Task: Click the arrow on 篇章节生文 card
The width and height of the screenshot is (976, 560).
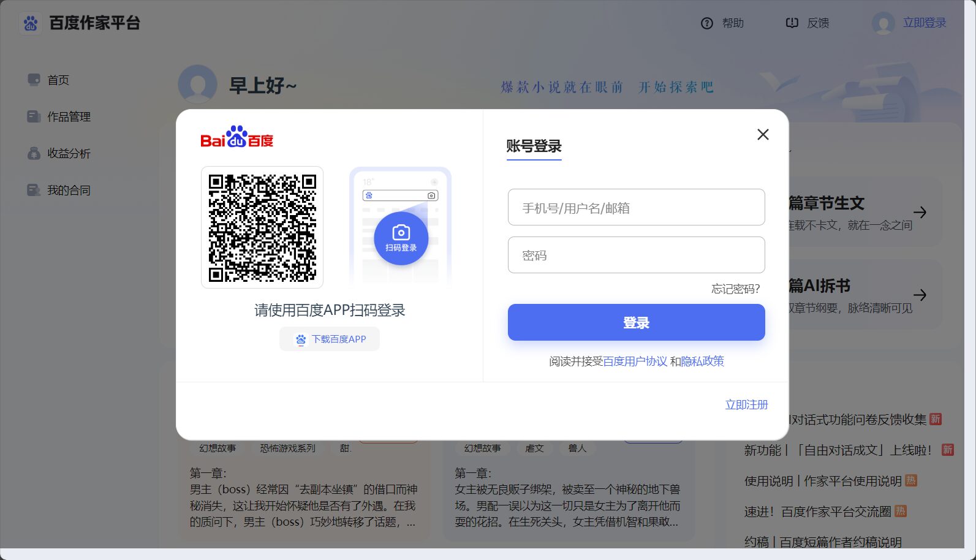Action: point(920,213)
